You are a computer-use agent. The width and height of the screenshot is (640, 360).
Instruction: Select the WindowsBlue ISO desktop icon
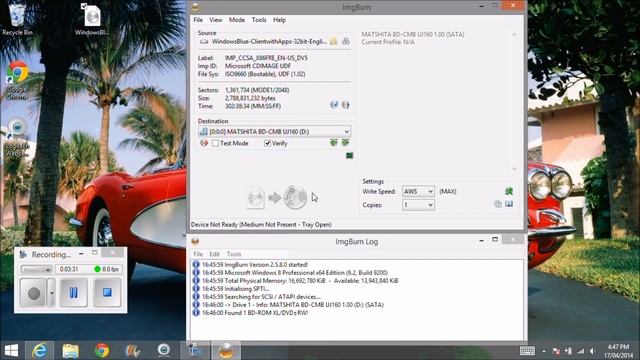point(92,19)
